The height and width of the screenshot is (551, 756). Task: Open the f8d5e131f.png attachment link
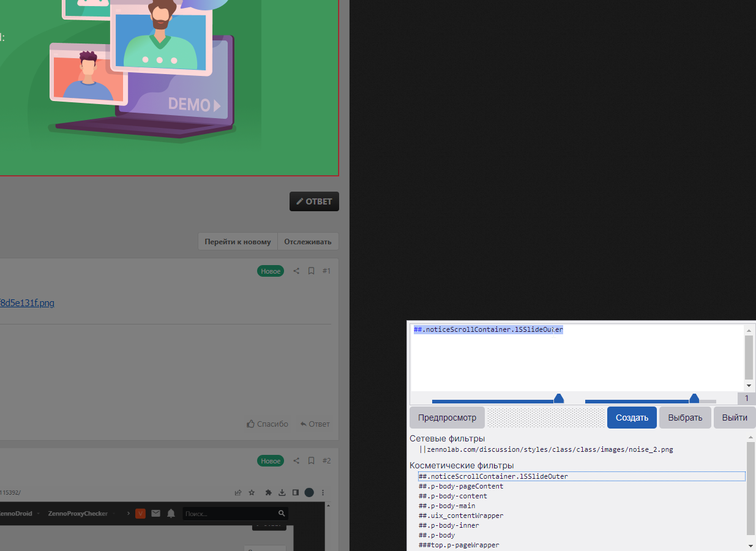(27, 302)
